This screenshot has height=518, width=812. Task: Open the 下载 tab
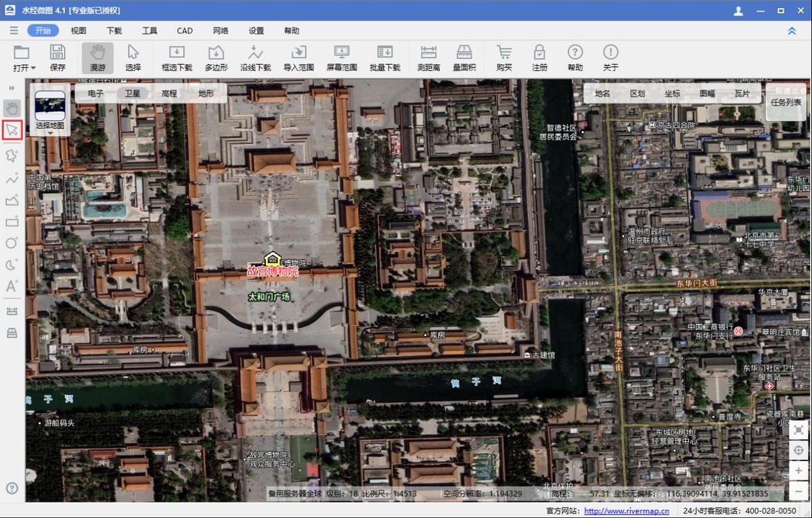[114, 31]
